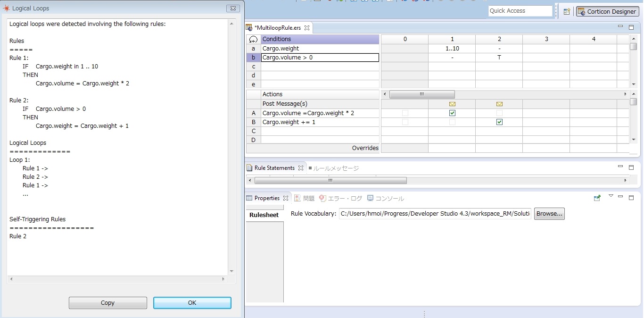Close the Logical Loops dialog window
The width and height of the screenshot is (644, 318).
[233, 8]
